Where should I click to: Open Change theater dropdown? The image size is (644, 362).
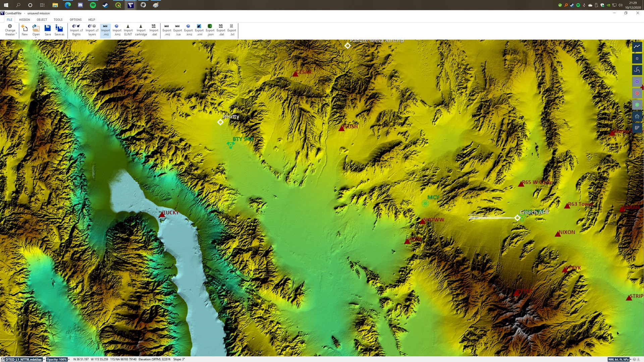(x=10, y=30)
